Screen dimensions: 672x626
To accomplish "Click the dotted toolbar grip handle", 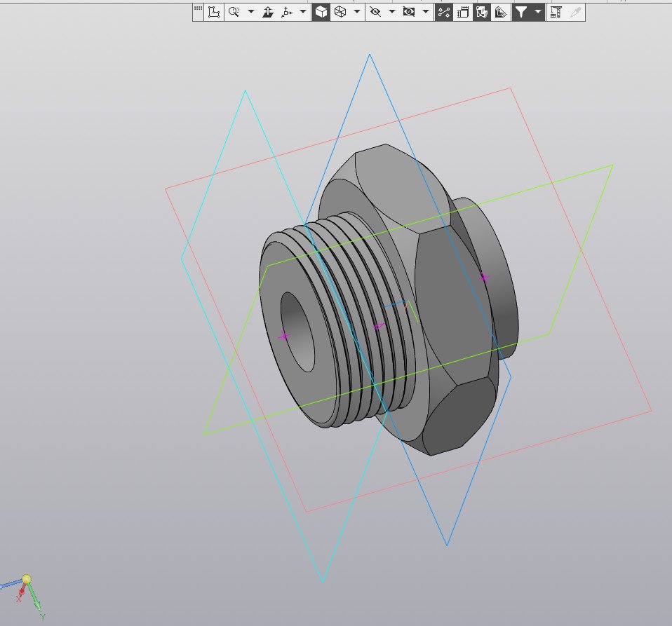I will click(198, 10).
